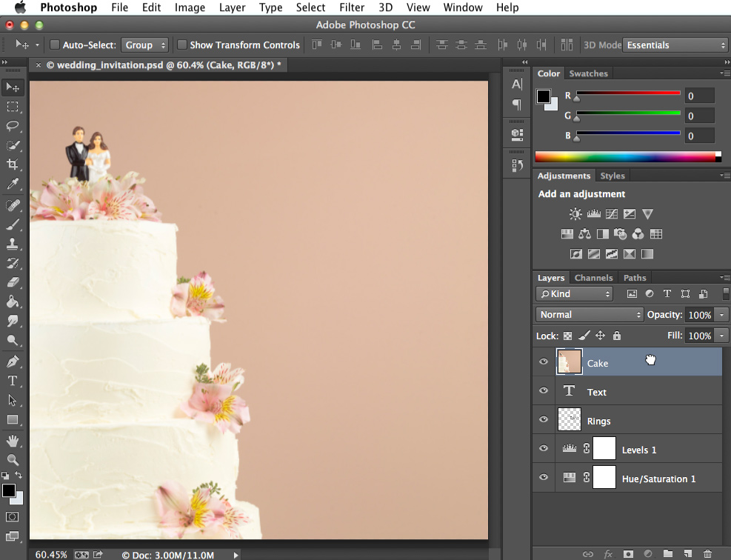Image resolution: width=731 pixels, height=560 pixels.
Task: Select the Brush tool
Action: [12, 224]
